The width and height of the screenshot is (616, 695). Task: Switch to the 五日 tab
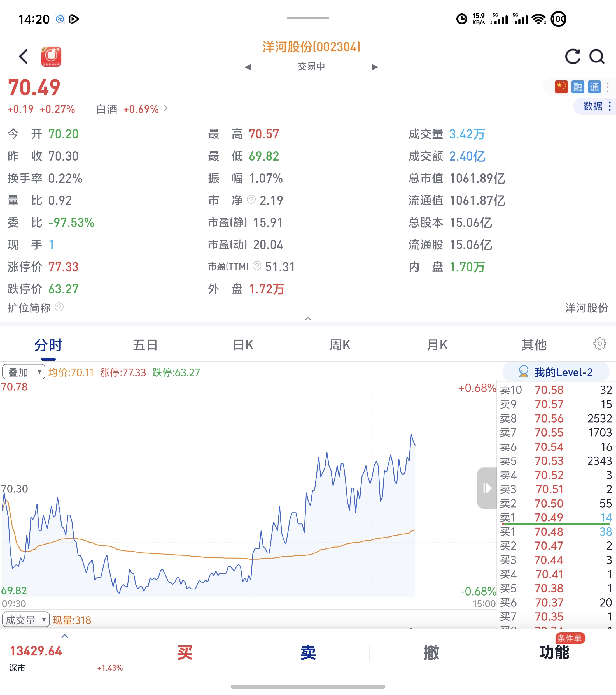point(145,345)
